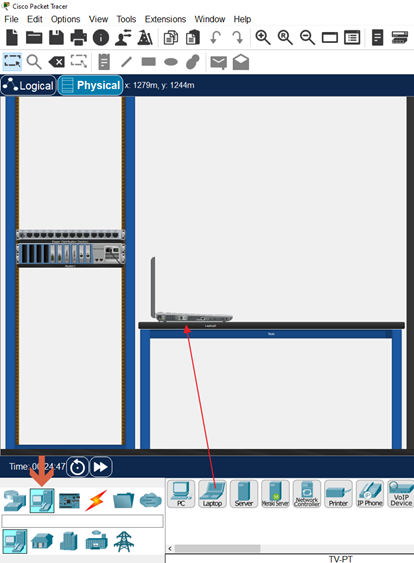414x563 pixels.
Task: Switch to Logical workspace view
Action: point(28,85)
